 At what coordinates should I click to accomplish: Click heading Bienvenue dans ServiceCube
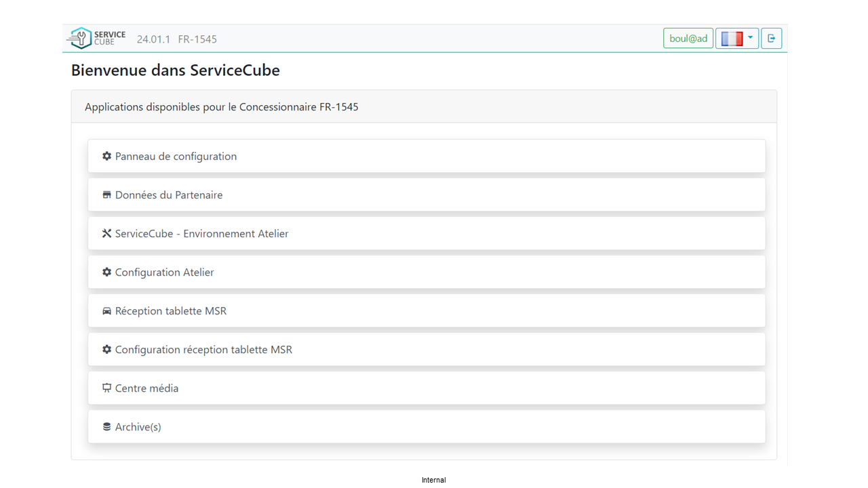tap(176, 70)
